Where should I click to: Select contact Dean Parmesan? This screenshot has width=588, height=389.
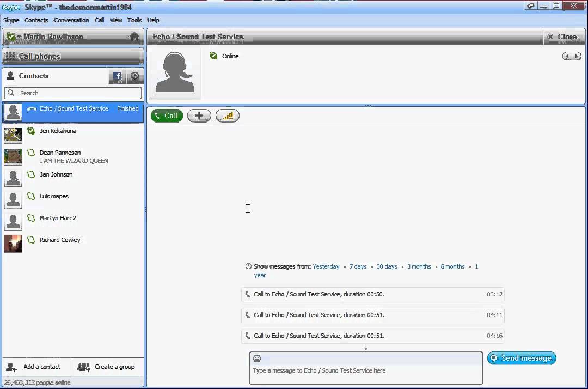[73, 156]
